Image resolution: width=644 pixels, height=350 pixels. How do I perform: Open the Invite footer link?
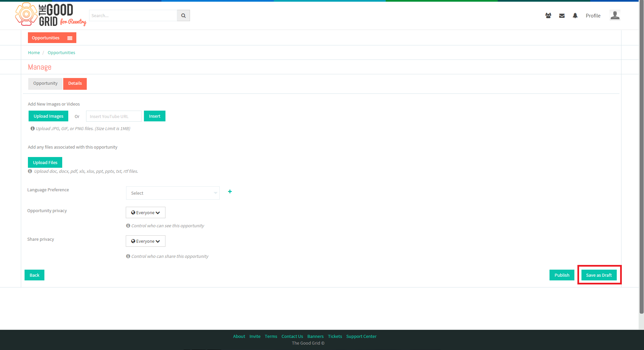coord(255,337)
